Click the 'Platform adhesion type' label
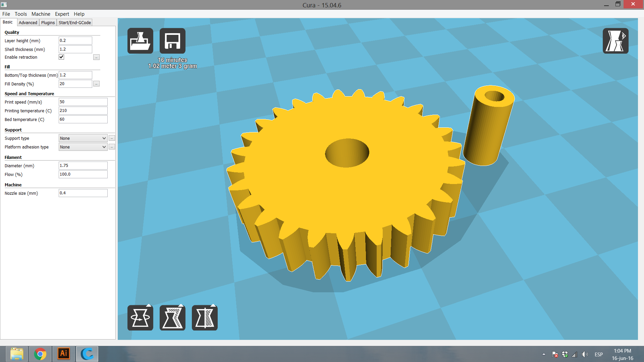Viewport: 644px width, 362px height. [x=26, y=147]
